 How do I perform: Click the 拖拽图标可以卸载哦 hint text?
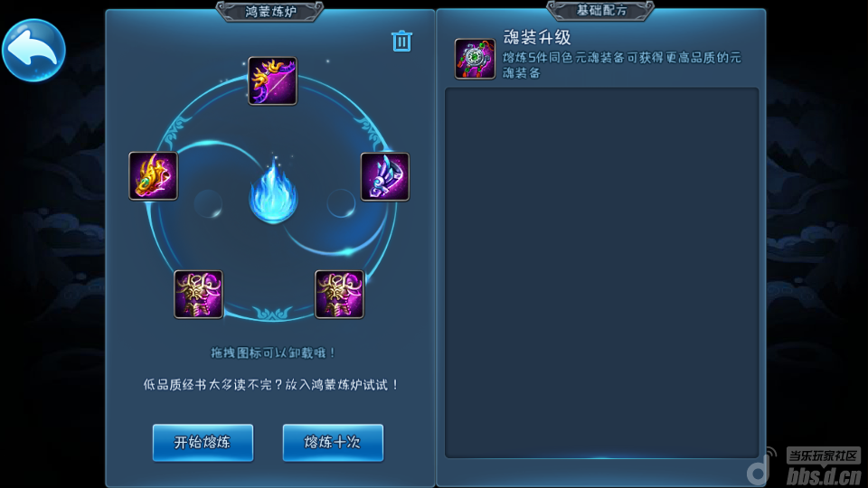[273, 353]
